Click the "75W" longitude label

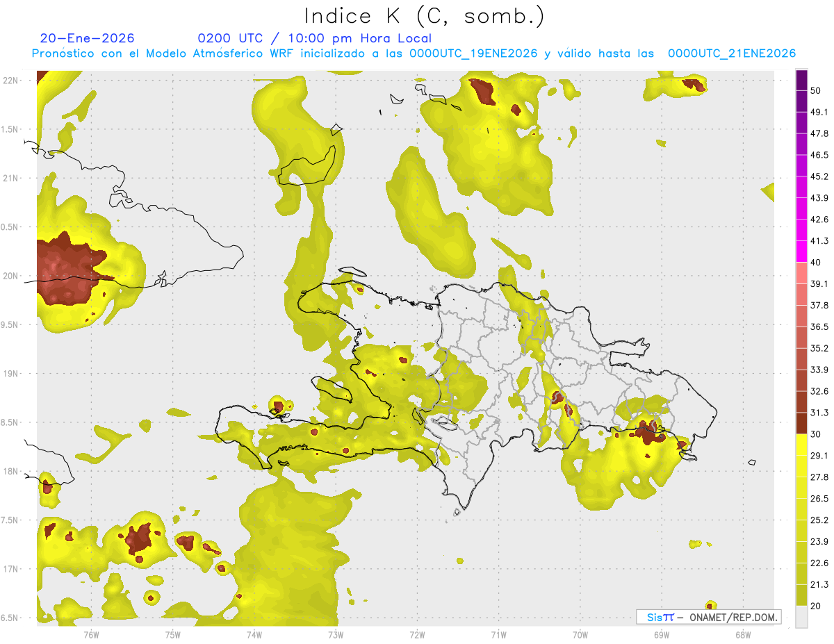coord(172,634)
